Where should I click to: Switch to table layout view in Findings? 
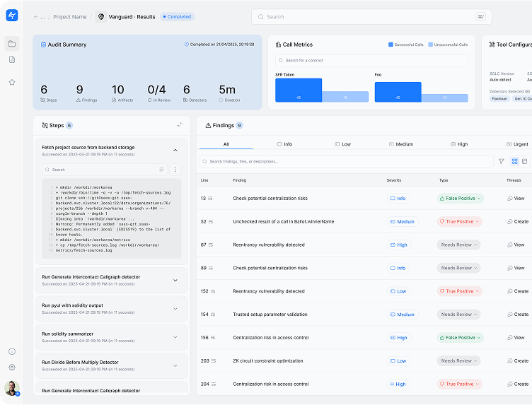[x=524, y=161]
